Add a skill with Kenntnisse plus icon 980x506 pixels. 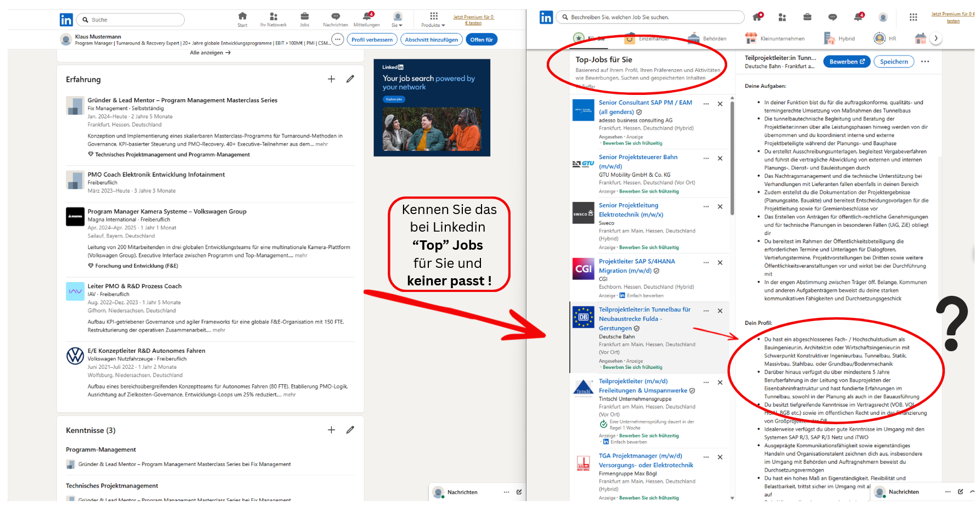pos(331,430)
